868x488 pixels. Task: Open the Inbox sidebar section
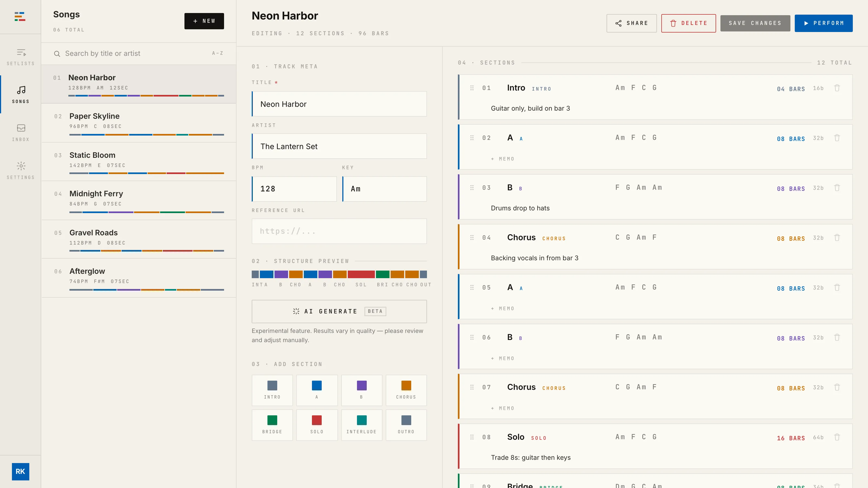coord(21,133)
